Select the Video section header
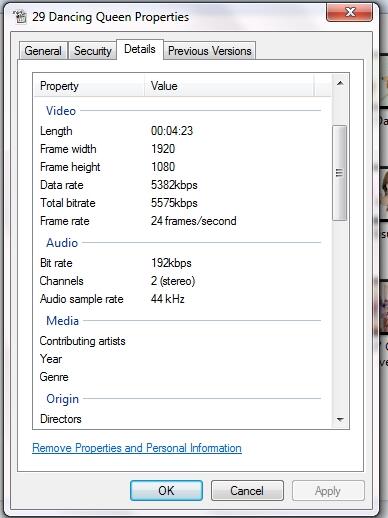 [x=61, y=111]
